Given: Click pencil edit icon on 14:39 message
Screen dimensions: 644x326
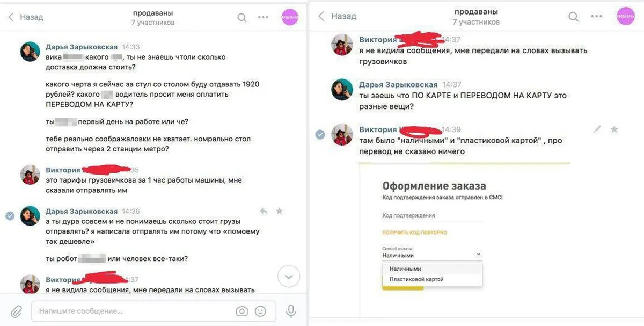Looking at the screenshot, I should point(598,129).
